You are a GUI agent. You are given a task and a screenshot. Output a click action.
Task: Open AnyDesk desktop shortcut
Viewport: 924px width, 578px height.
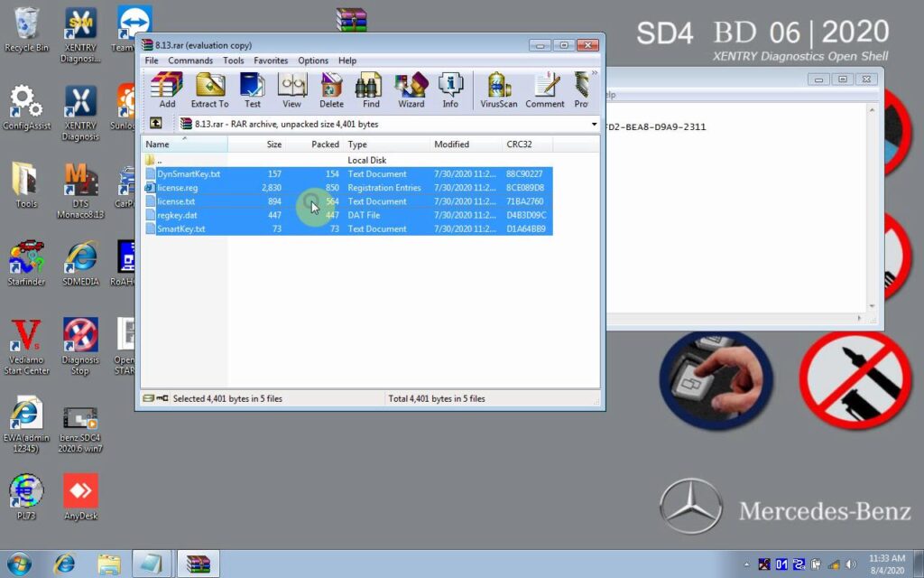(x=80, y=496)
